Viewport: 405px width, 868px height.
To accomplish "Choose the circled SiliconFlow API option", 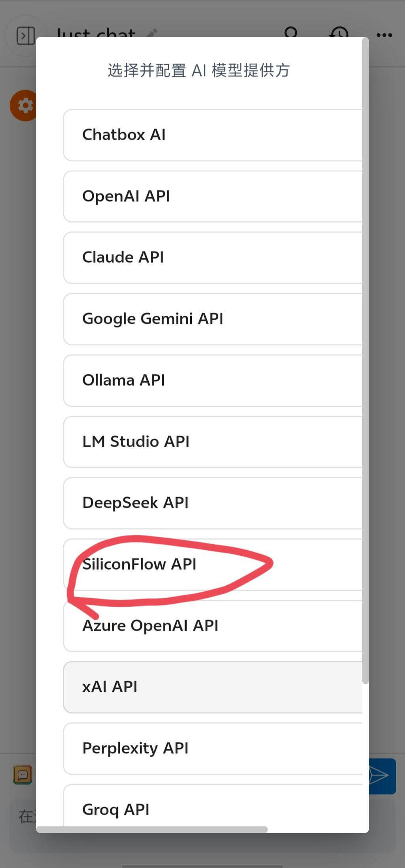I will [x=213, y=564].
